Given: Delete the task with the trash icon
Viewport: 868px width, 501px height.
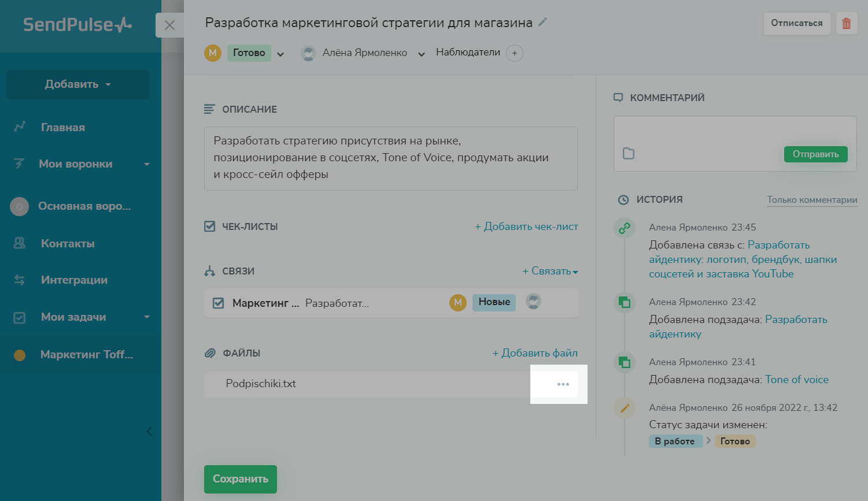Looking at the screenshot, I should 846,24.
